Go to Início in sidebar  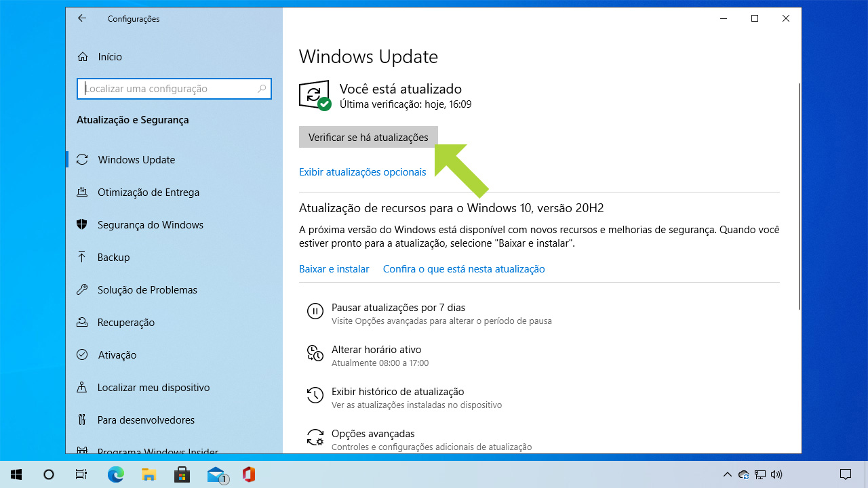(x=174, y=57)
